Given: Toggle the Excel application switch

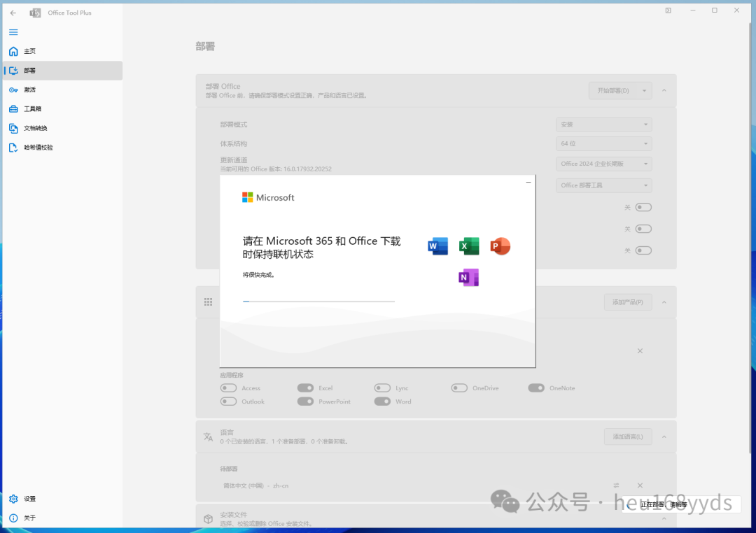Looking at the screenshot, I should pos(306,388).
